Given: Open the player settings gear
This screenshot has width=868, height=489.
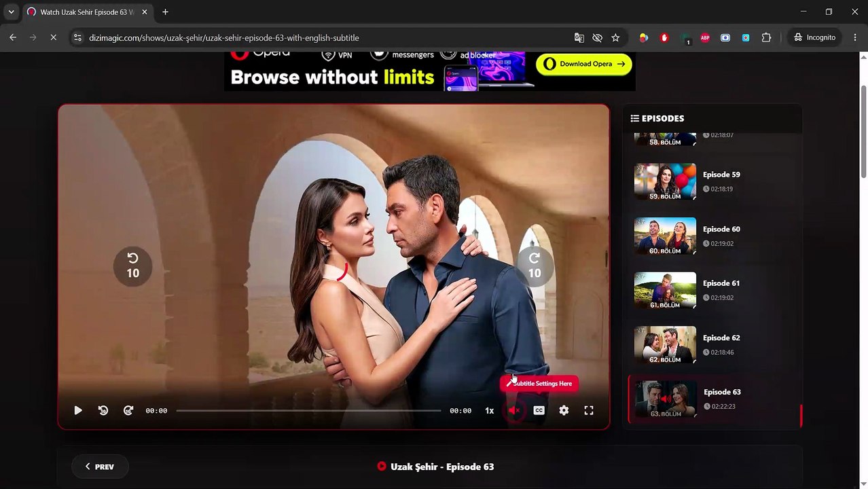Looking at the screenshot, I should click(564, 410).
